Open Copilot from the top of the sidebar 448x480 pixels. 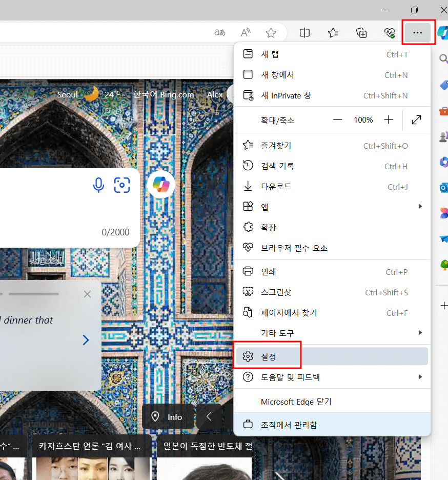tap(443, 33)
